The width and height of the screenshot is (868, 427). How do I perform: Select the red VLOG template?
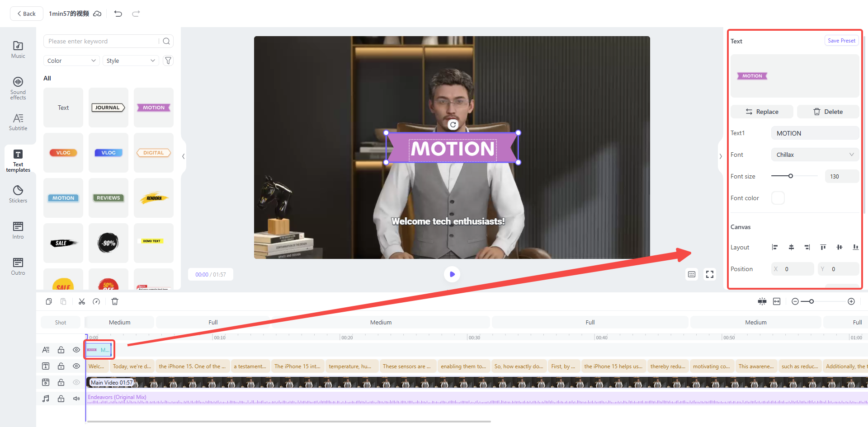pos(63,153)
